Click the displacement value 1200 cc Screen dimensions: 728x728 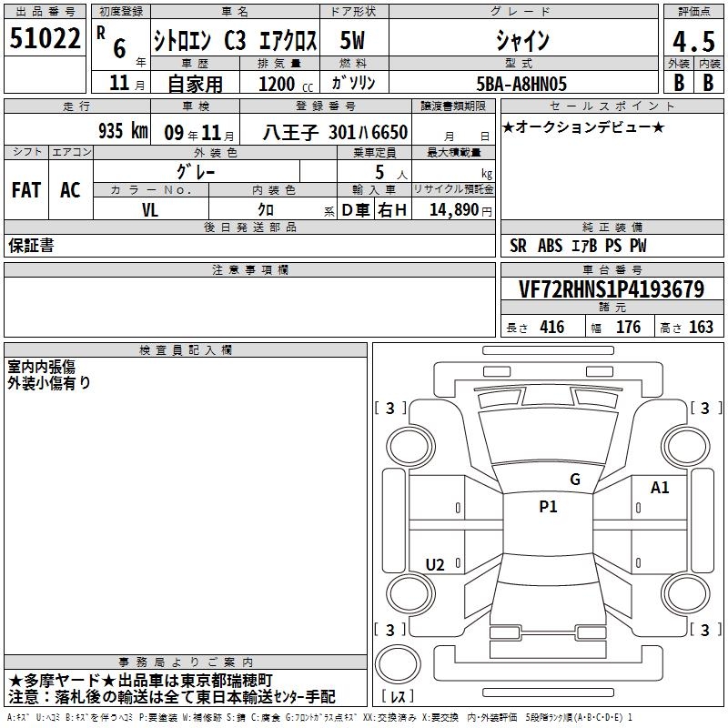pyautogui.click(x=286, y=84)
